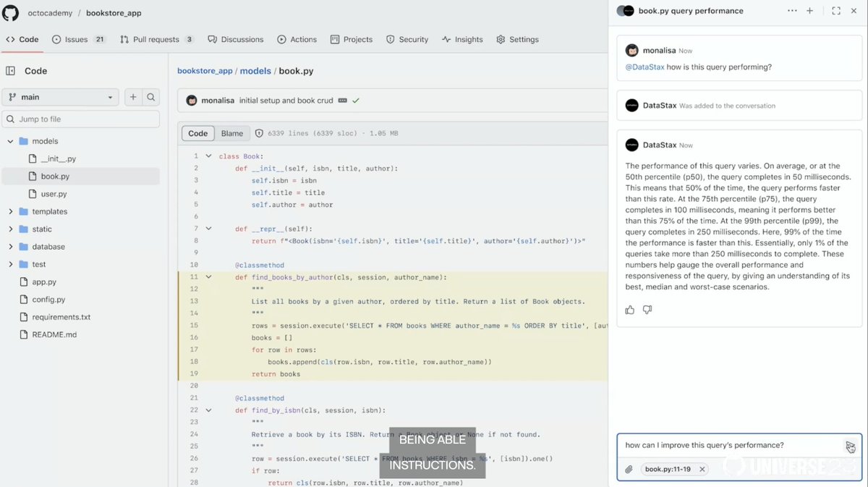Collapse the models folder in file tree

click(x=11, y=140)
